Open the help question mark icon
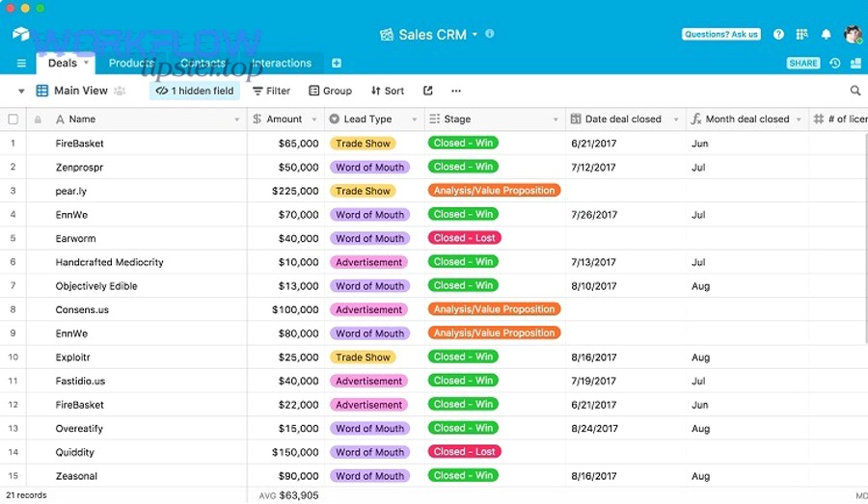This screenshot has height=504, width=868. 778,35
